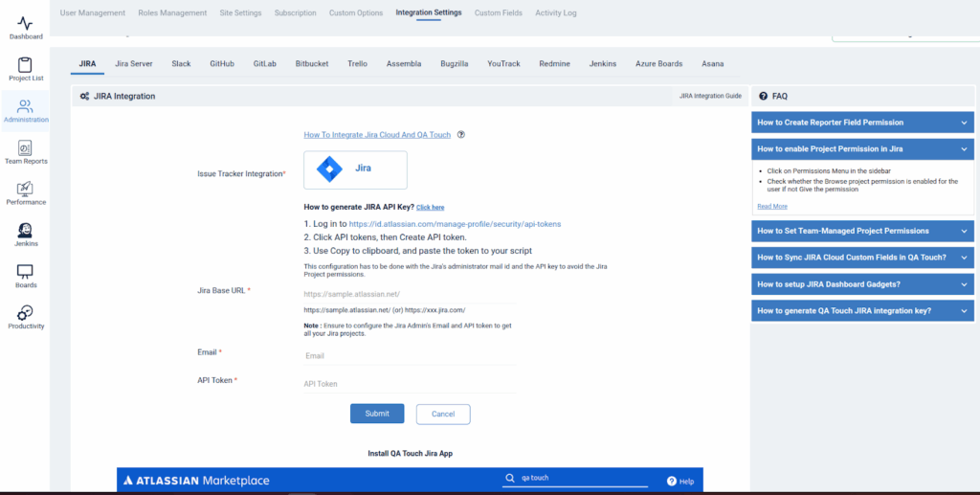The height and width of the screenshot is (495, 980).
Task: Click the 'Install QA Touch Jira App' heading
Action: pyautogui.click(x=410, y=453)
